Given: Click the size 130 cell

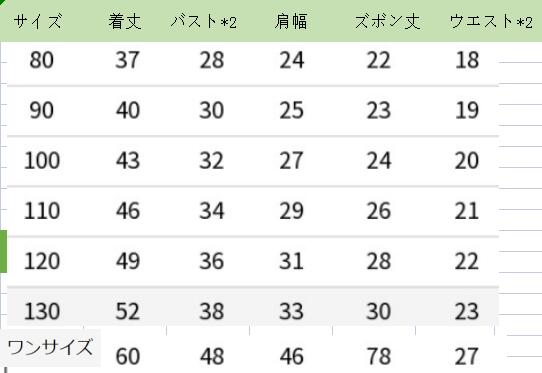Looking at the screenshot, I should pyautogui.click(x=42, y=311).
